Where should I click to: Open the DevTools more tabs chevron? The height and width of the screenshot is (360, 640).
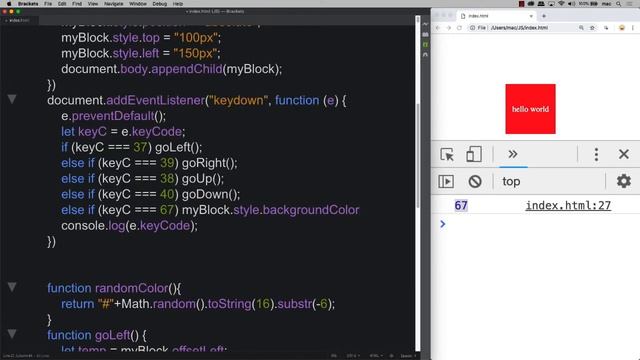(513, 154)
